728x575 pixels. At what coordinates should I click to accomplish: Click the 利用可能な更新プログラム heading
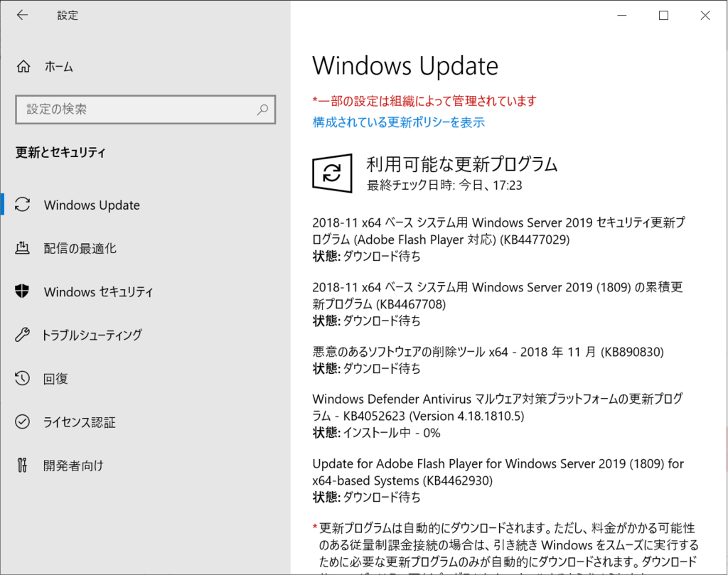462,164
